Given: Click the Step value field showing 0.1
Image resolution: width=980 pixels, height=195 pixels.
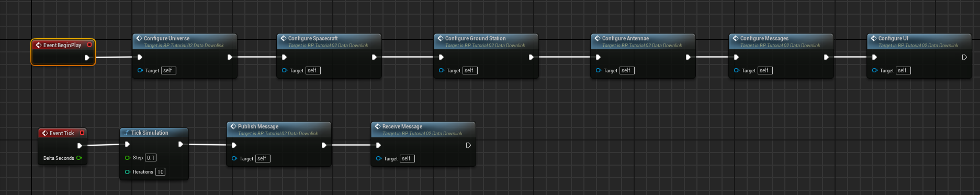Looking at the screenshot, I should coord(151,158).
